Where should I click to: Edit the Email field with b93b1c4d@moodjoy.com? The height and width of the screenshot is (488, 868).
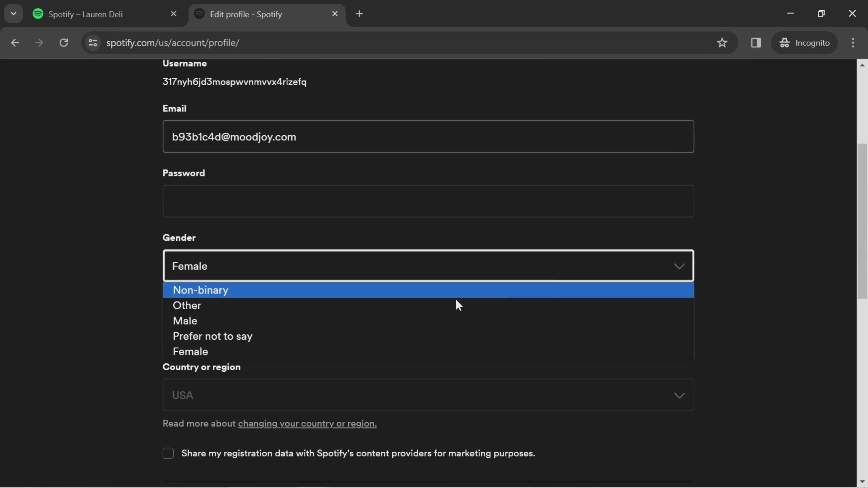pos(428,137)
